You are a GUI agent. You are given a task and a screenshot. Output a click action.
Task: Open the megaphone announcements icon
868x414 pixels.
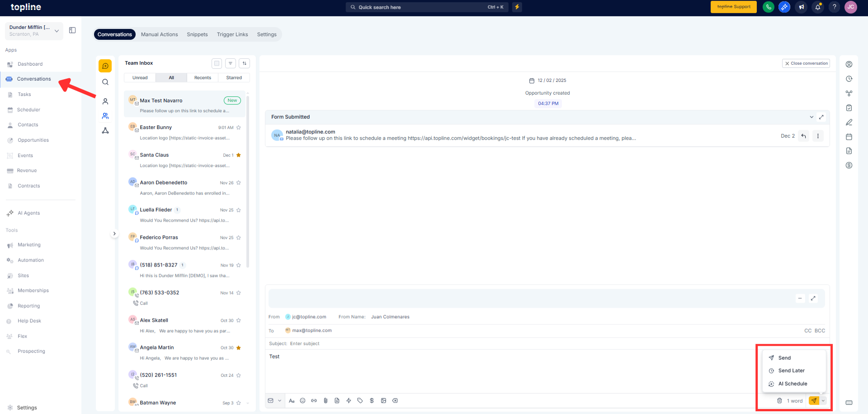coord(801,7)
